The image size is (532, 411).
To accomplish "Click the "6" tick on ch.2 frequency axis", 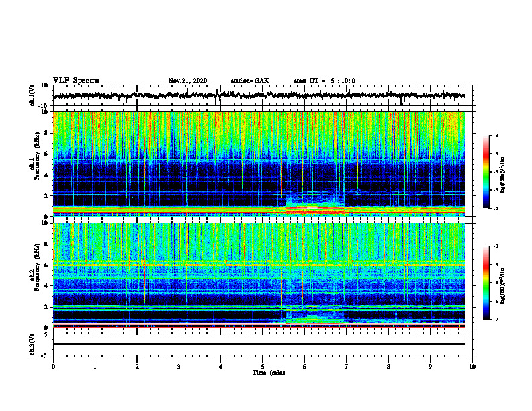I will click(x=46, y=265).
